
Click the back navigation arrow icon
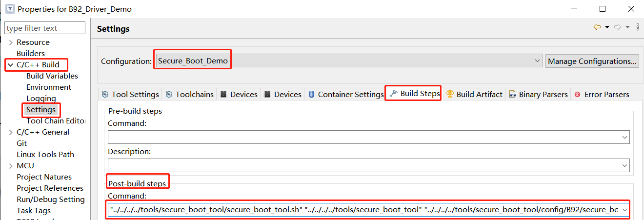597,27
